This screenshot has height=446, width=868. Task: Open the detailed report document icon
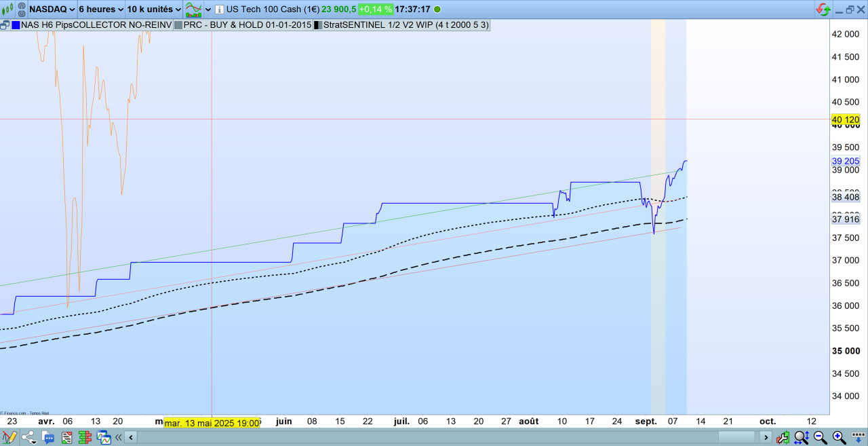(x=67, y=438)
